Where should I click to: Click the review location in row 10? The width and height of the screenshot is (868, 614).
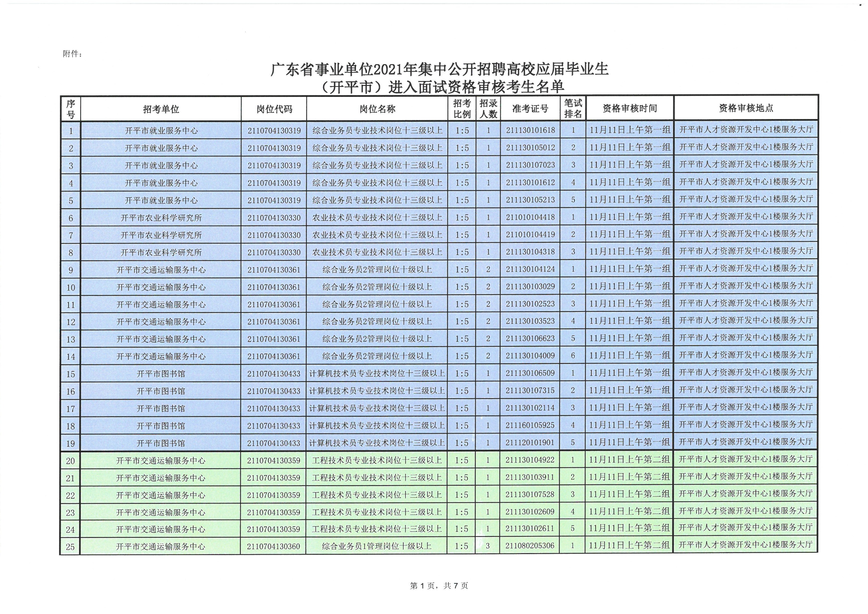[746, 286]
